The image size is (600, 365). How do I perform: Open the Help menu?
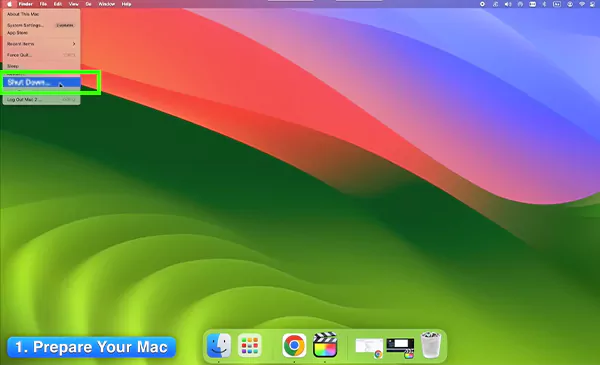tap(126, 4)
